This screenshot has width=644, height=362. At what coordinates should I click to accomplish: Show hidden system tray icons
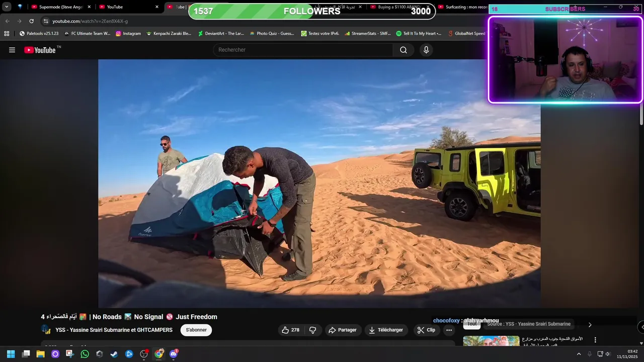pos(579,354)
